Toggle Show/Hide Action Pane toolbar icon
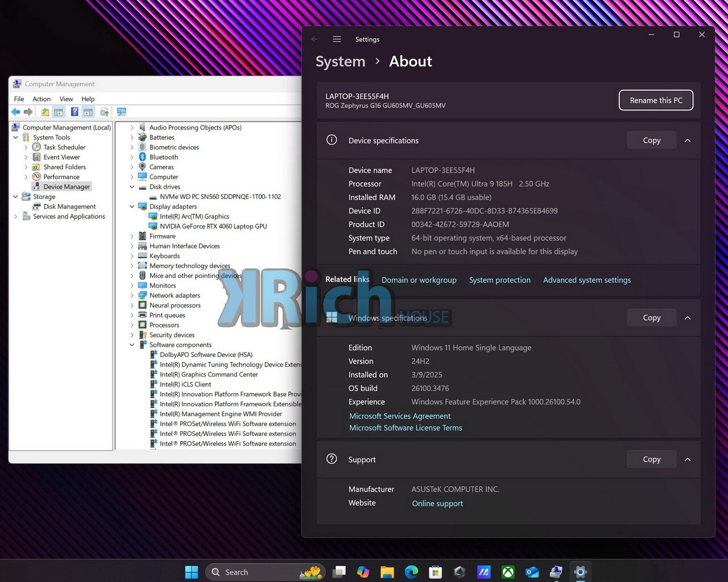Image resolution: width=728 pixels, height=582 pixels. (88, 112)
